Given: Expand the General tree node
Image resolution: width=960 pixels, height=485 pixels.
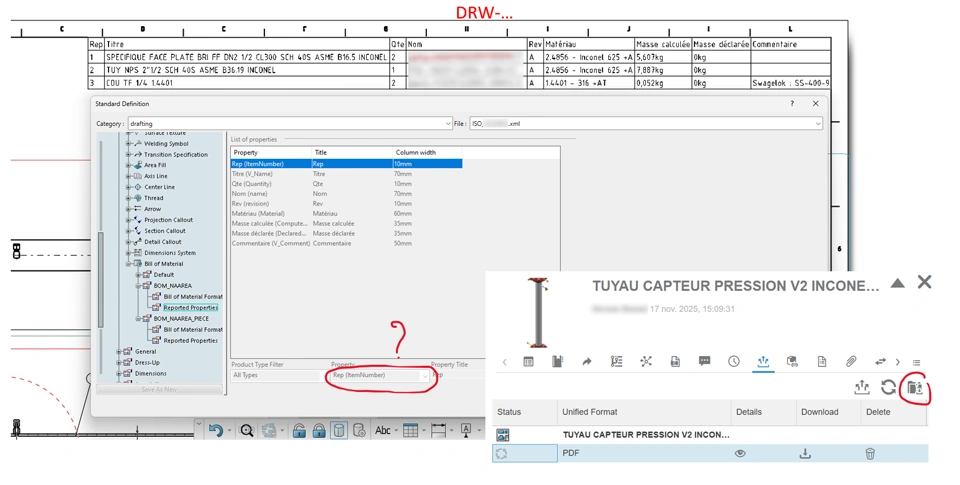Looking at the screenshot, I should (x=119, y=352).
